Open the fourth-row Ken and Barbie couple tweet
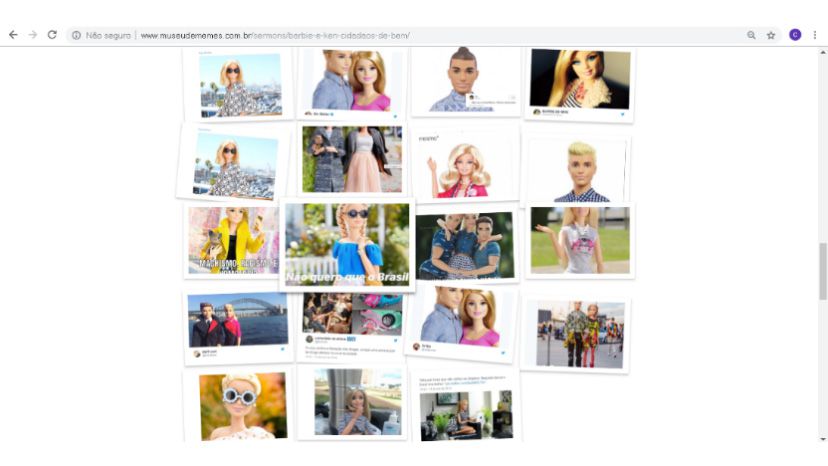 [461, 323]
